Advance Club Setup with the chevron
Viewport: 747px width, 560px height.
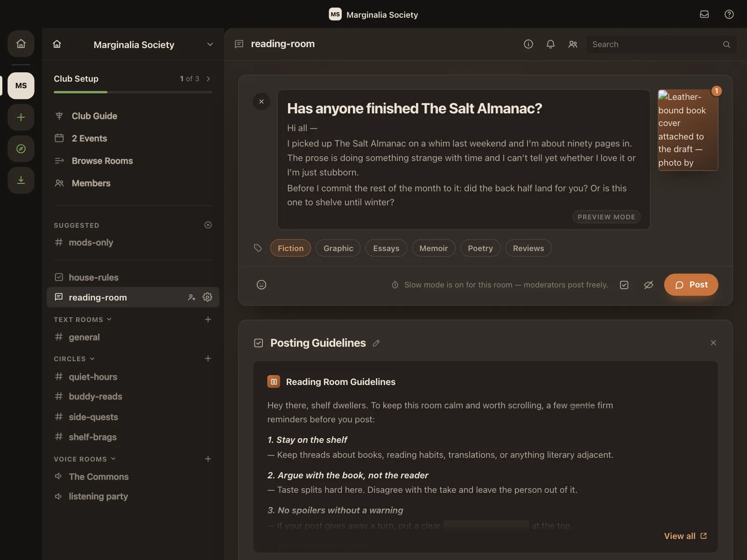[208, 79]
